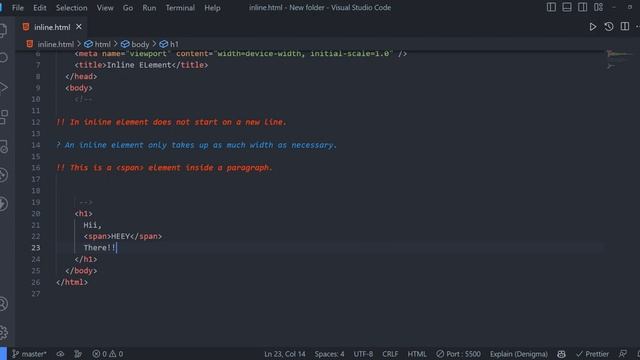Click the master branch in status bar

[29, 354]
